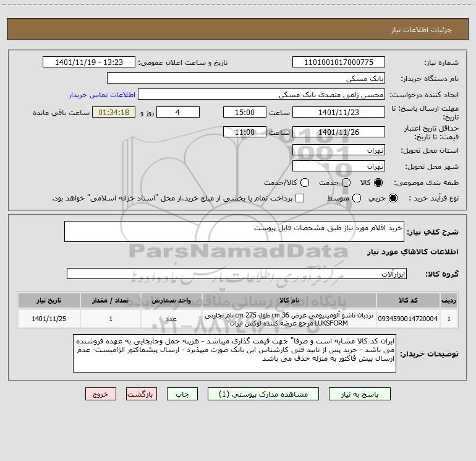Click the خروج exit button
Viewport: 476px width, 461px height.
[101, 394]
